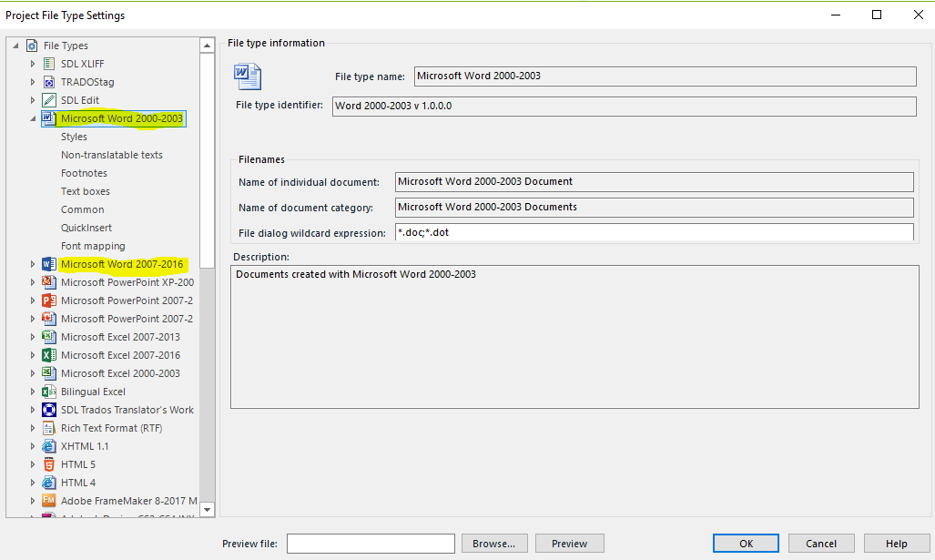Click the tree scrollbar down arrow

(x=207, y=509)
